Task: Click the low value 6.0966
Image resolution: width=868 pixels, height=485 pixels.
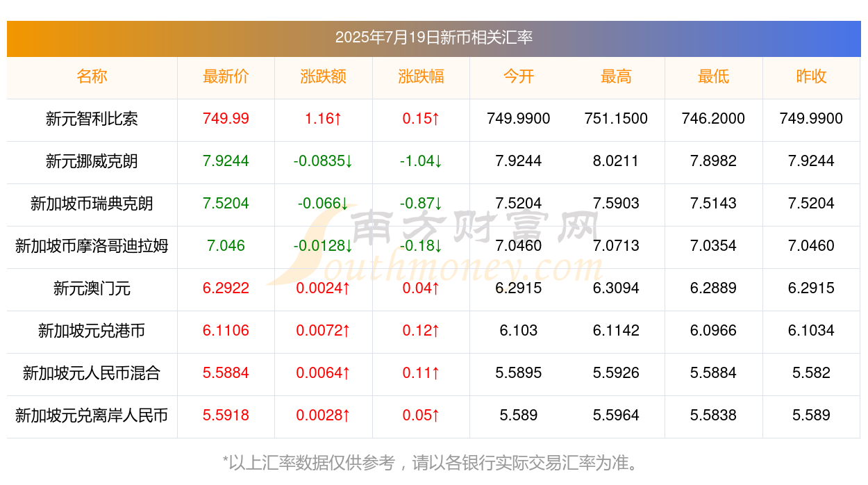Action: point(714,331)
